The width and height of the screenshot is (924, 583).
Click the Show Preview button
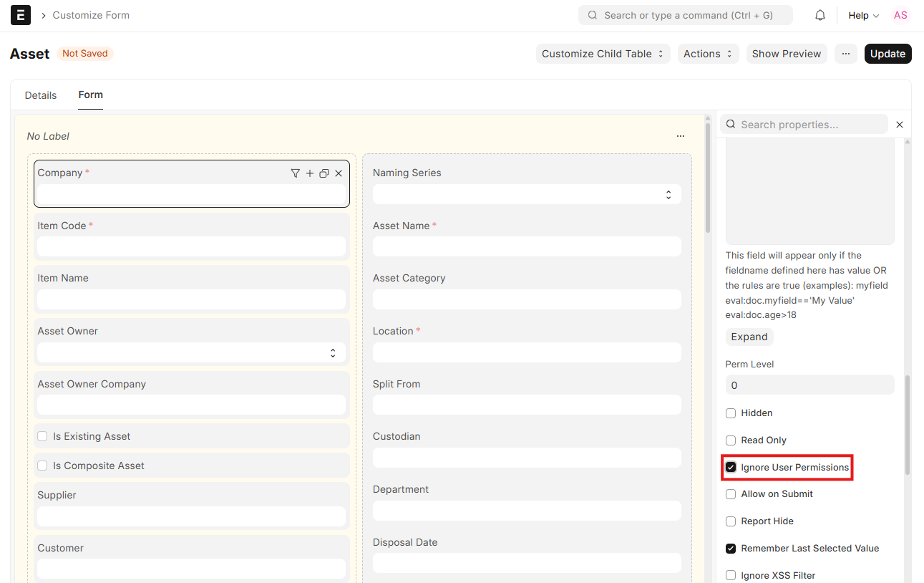click(786, 54)
